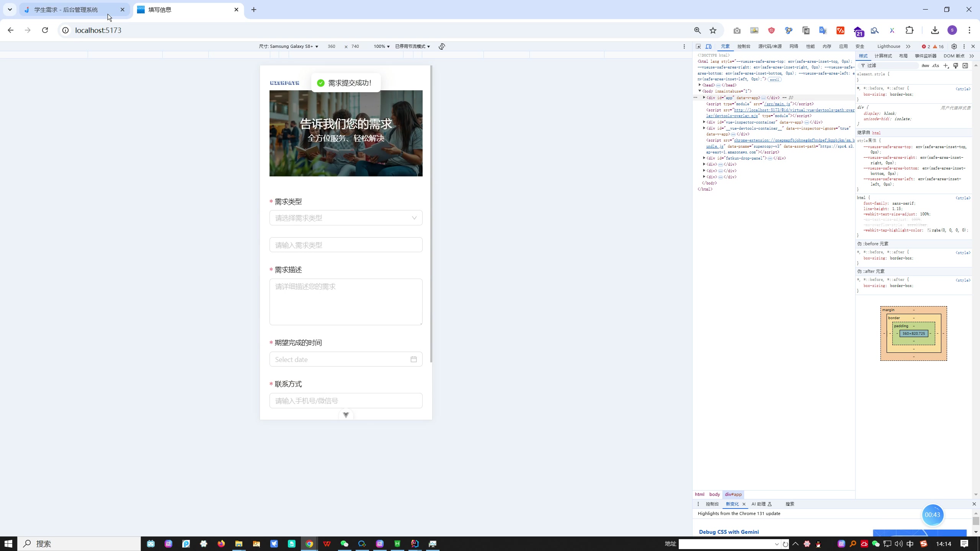Click the user profile avatar

pyautogui.click(x=952, y=30)
